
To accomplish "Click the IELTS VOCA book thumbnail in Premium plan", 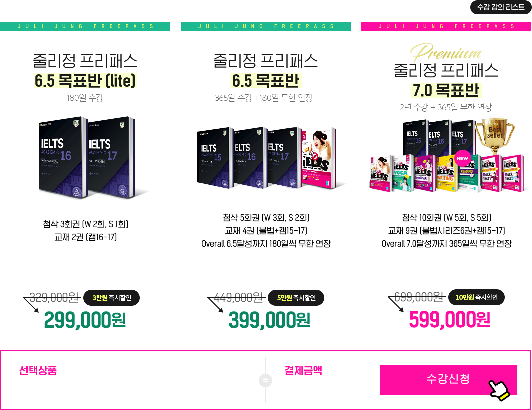I will pyautogui.click(x=403, y=173).
